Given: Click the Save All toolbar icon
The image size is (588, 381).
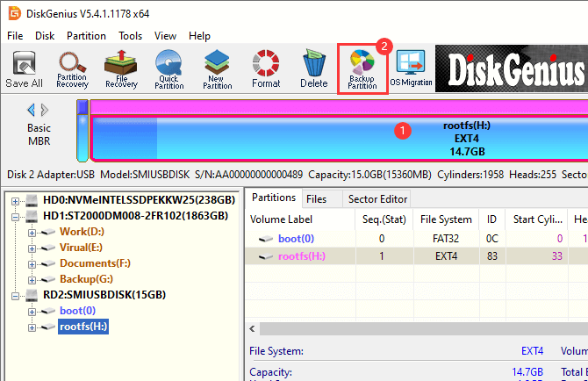Looking at the screenshot, I should click(24, 68).
